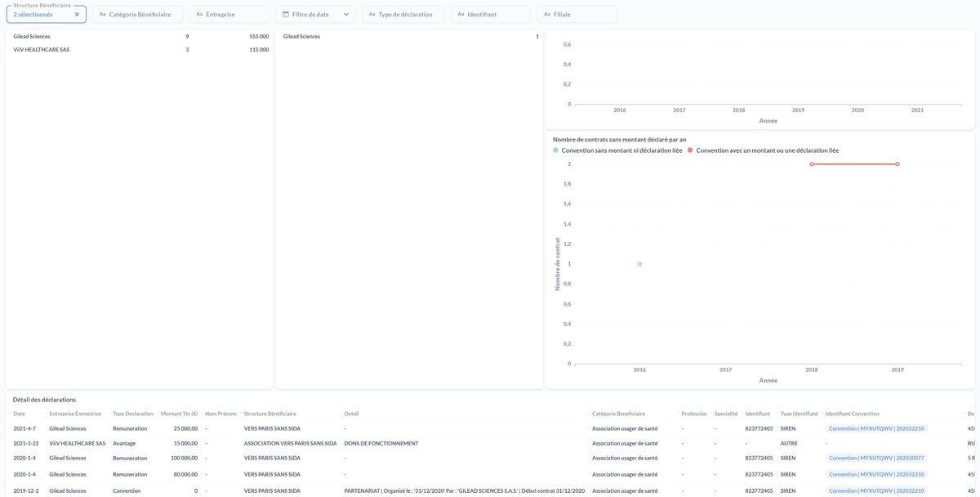Click the '115 000' amount cell

point(259,50)
